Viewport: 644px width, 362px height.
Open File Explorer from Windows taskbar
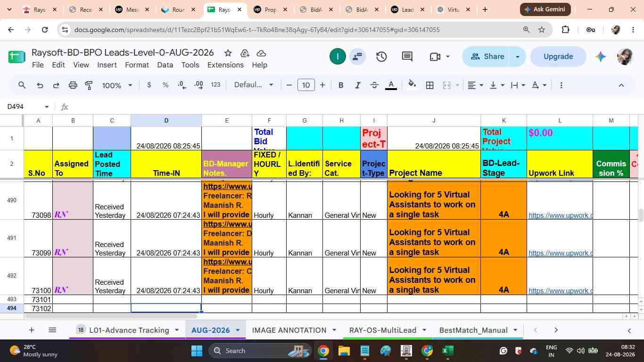[x=344, y=351]
